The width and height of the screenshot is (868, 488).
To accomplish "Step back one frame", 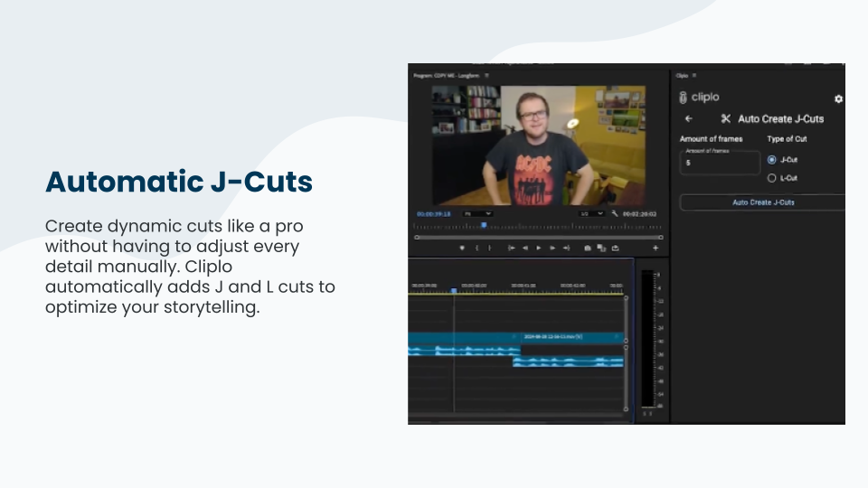I will [524, 249].
